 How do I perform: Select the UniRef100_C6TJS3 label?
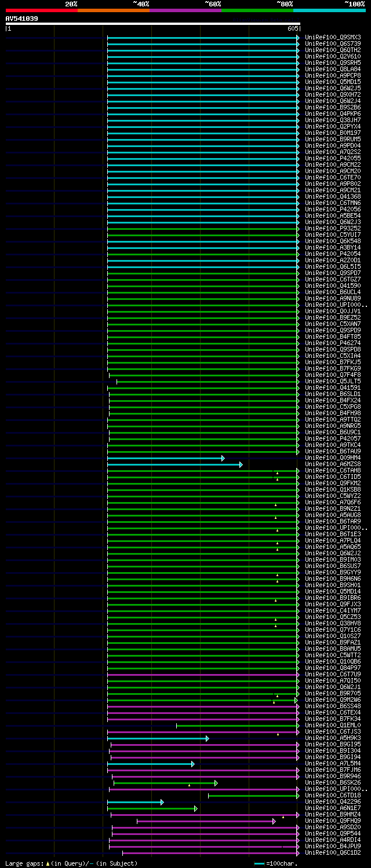coord(333,732)
